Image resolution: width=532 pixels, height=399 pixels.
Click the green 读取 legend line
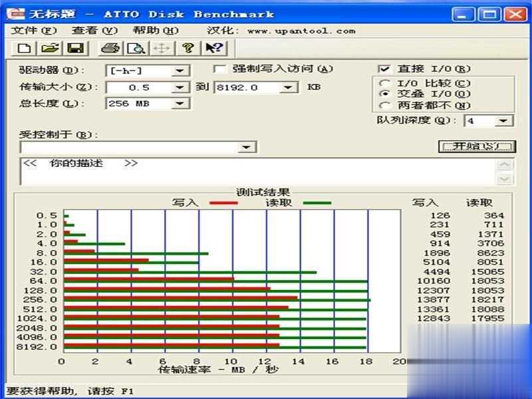point(317,203)
